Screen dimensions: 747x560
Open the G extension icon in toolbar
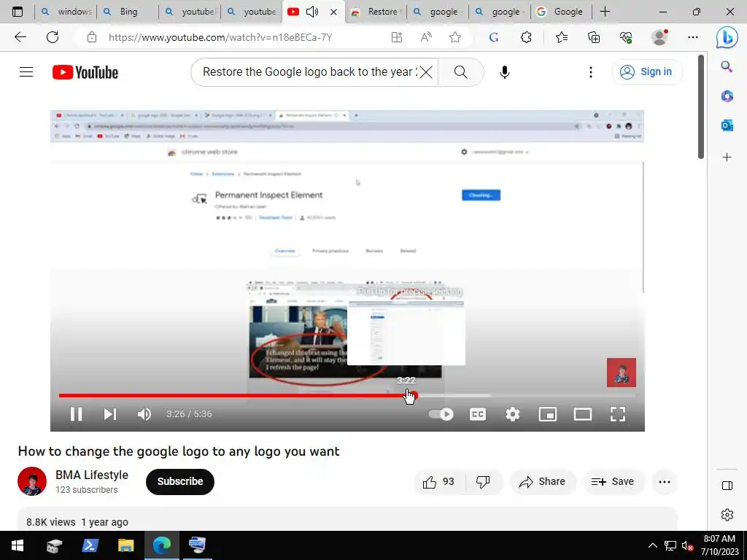pos(494,37)
